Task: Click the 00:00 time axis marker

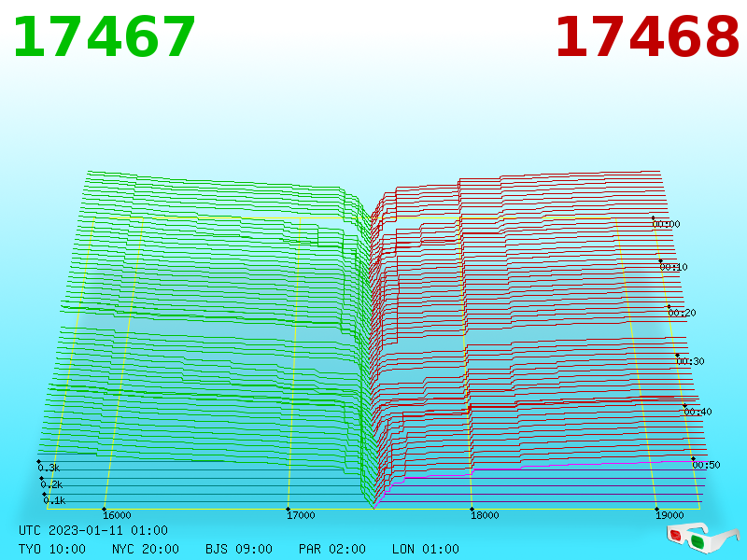Action: point(666,224)
